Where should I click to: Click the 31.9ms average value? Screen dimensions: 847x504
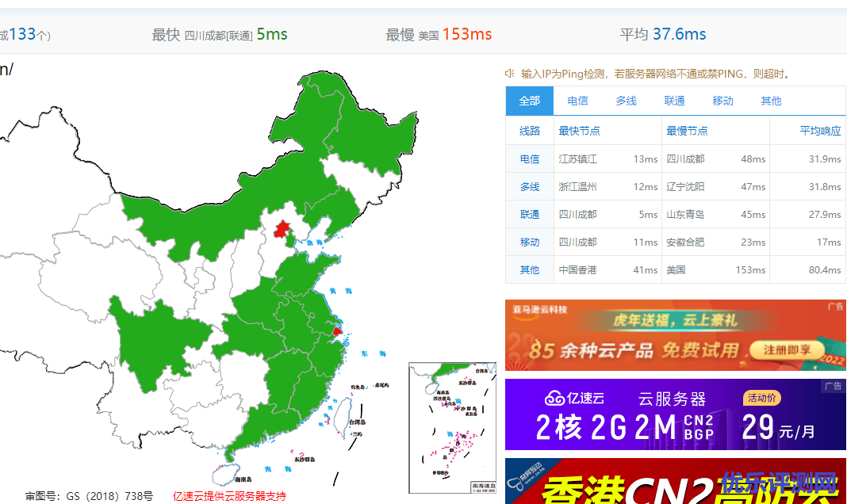pyautogui.click(x=824, y=159)
